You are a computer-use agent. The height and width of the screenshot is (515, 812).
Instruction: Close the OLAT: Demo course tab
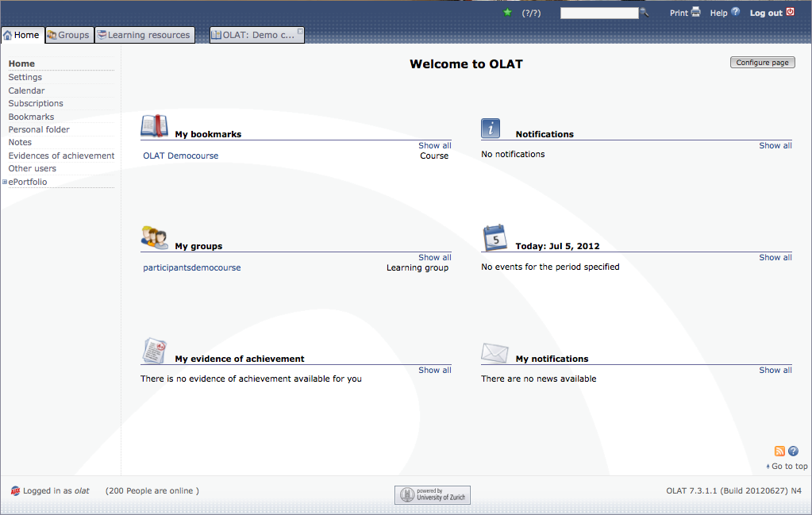(300, 32)
